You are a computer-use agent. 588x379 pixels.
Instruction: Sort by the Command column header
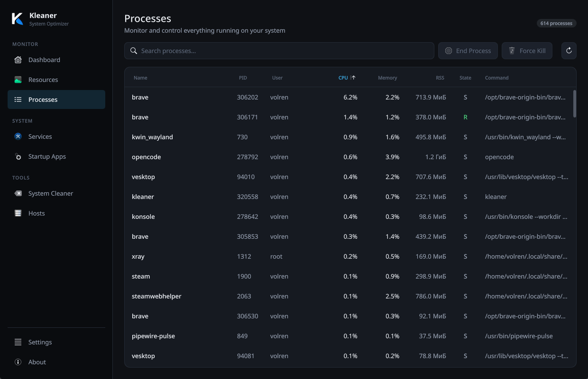pyautogui.click(x=496, y=78)
